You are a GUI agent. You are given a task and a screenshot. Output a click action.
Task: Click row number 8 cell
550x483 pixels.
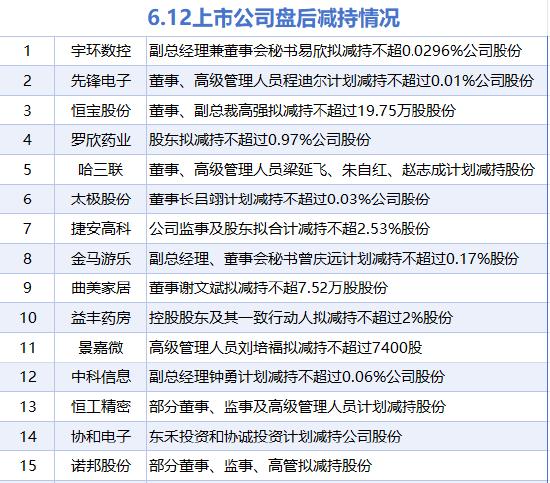click(x=27, y=259)
